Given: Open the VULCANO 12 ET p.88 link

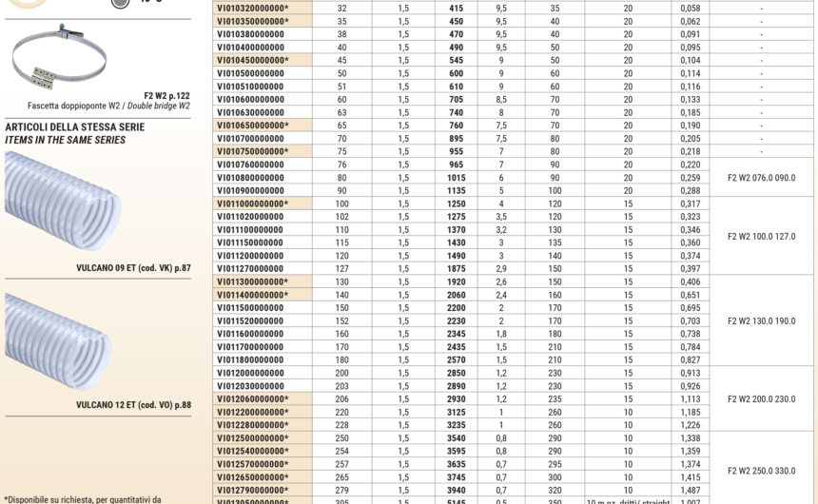Looking at the screenshot, I should pos(133,405).
